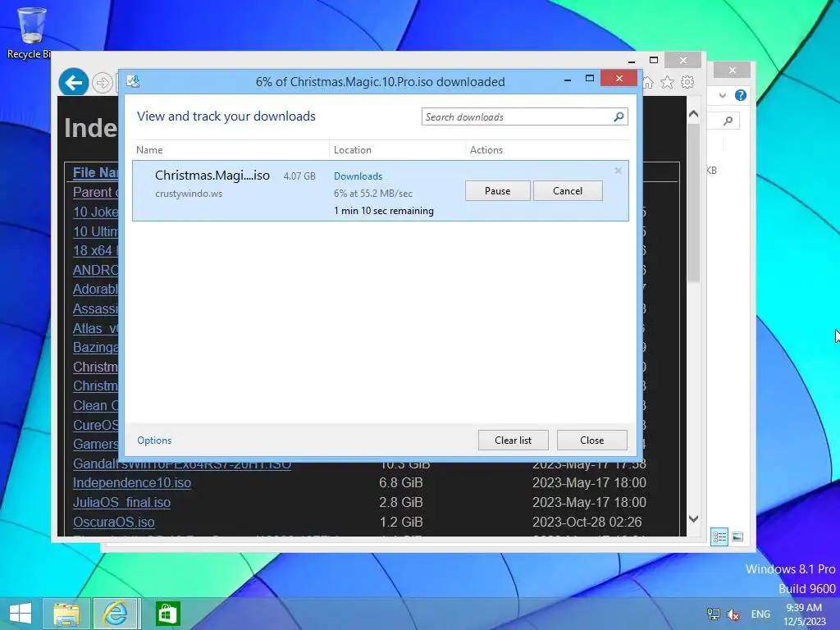Click the ENG language indicator
840x630 pixels.
(760, 614)
